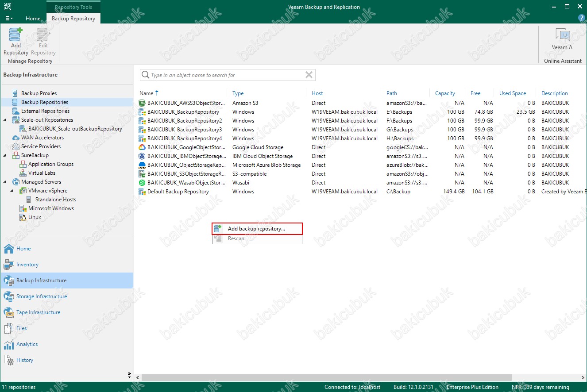587x392 pixels.
Task: Collapse the SureBackup tree node
Action: click(x=5, y=155)
